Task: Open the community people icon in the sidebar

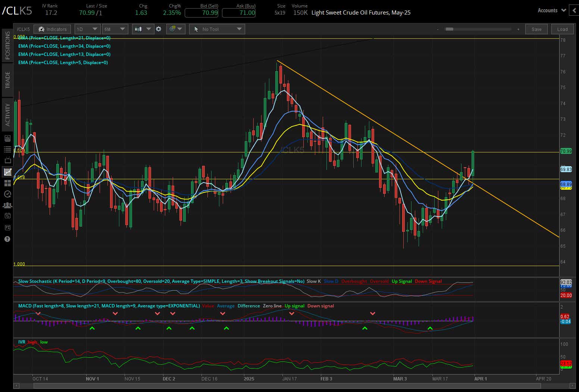Action: 7,205
